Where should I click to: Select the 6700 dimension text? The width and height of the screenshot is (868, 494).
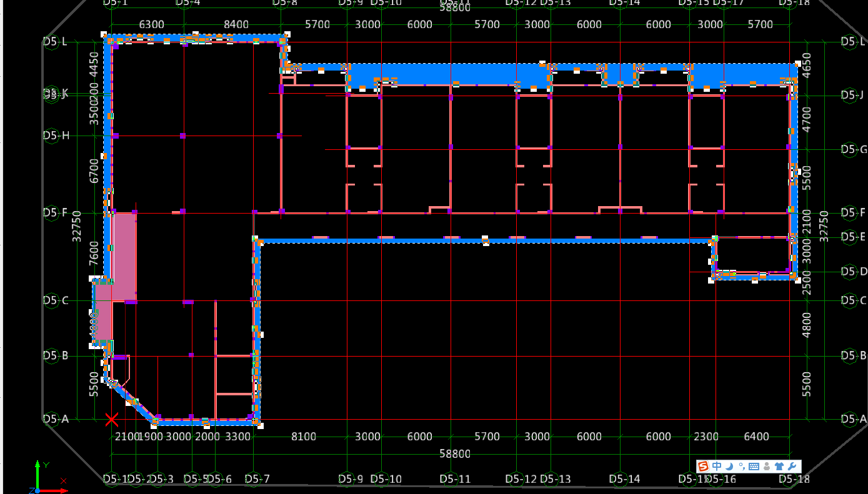(94, 170)
